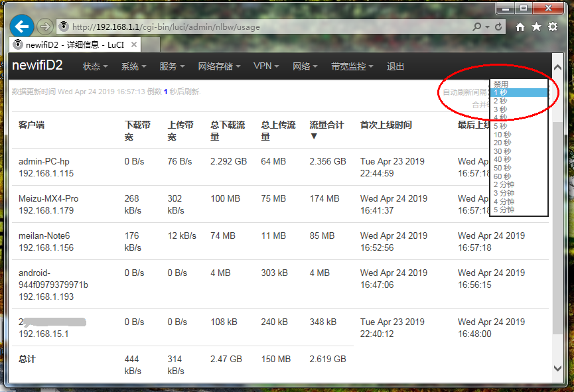
Task: Choose 10 秒 refresh interval option
Action: coord(502,135)
